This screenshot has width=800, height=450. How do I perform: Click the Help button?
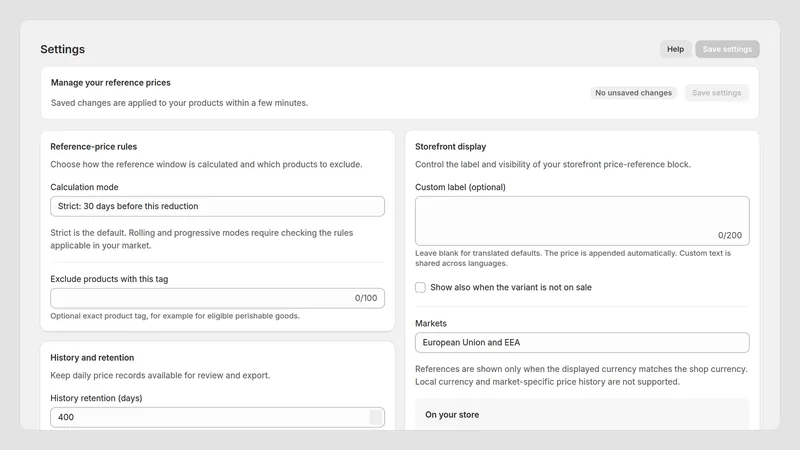(x=675, y=49)
